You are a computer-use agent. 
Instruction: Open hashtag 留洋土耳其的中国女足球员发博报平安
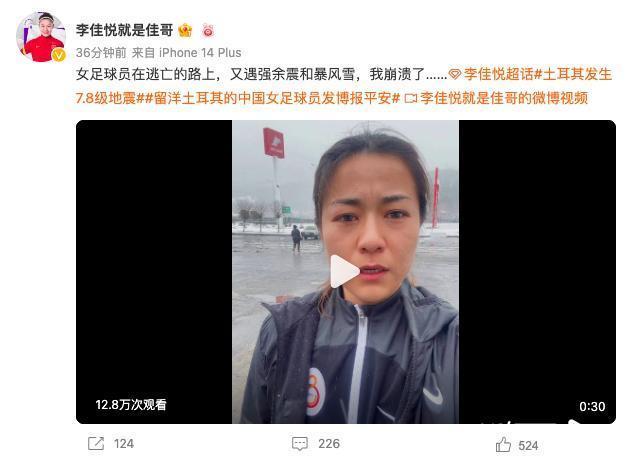coord(269,98)
